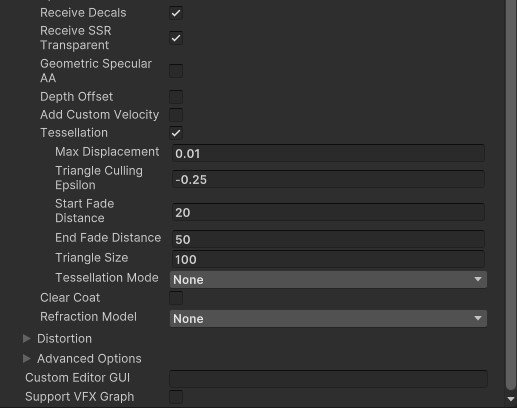Screen dimensions: 517x408
Task: Click the Max Displacement value field
Action: click(x=328, y=153)
